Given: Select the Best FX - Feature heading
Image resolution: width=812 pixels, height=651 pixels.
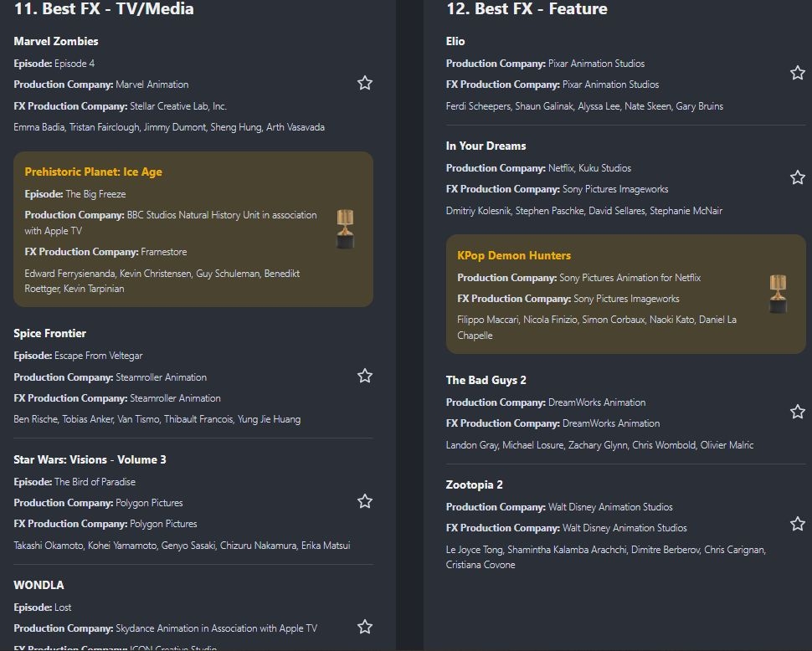Looking at the screenshot, I should 527,9.
